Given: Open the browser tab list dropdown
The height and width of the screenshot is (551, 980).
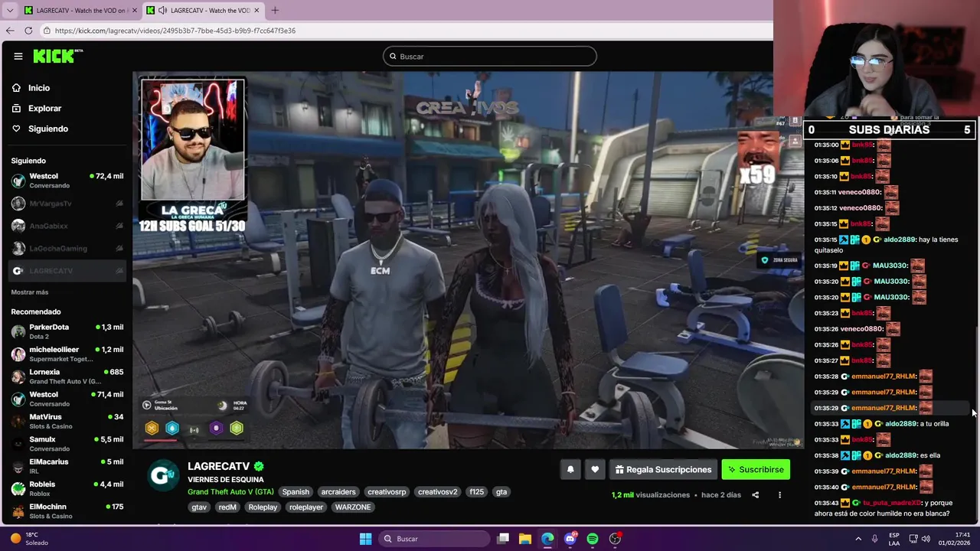Looking at the screenshot, I should tap(10, 11).
